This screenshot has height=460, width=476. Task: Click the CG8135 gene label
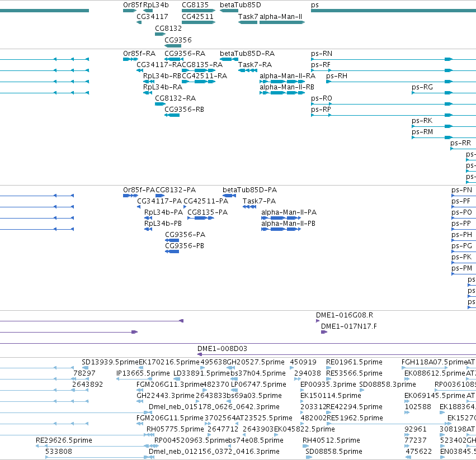tap(195, 5)
